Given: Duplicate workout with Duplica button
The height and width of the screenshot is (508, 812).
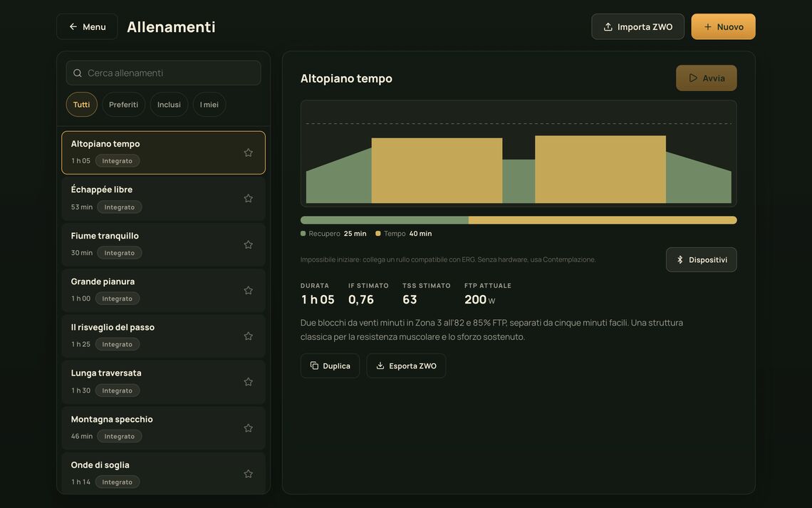Looking at the screenshot, I should click(x=330, y=366).
